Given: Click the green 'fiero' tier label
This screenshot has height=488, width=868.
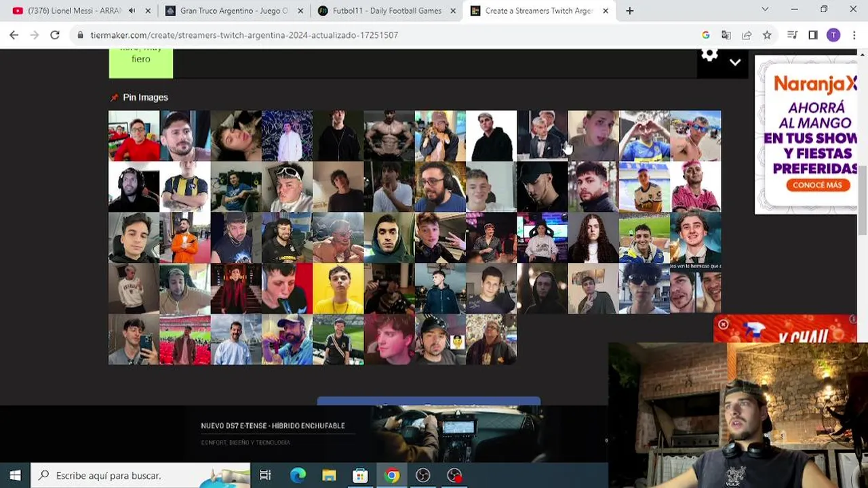Looking at the screenshot, I should click(x=141, y=62).
